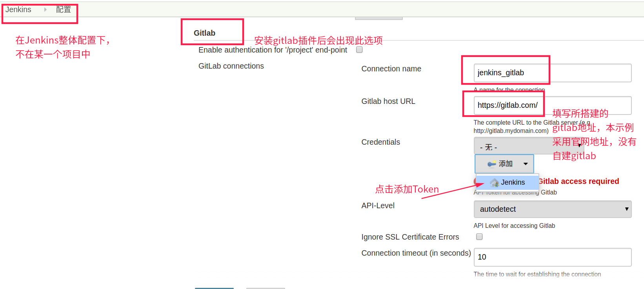Image resolution: width=644 pixels, height=289 pixels.
Task: Focus the Connection name input field
Action: 552,73
